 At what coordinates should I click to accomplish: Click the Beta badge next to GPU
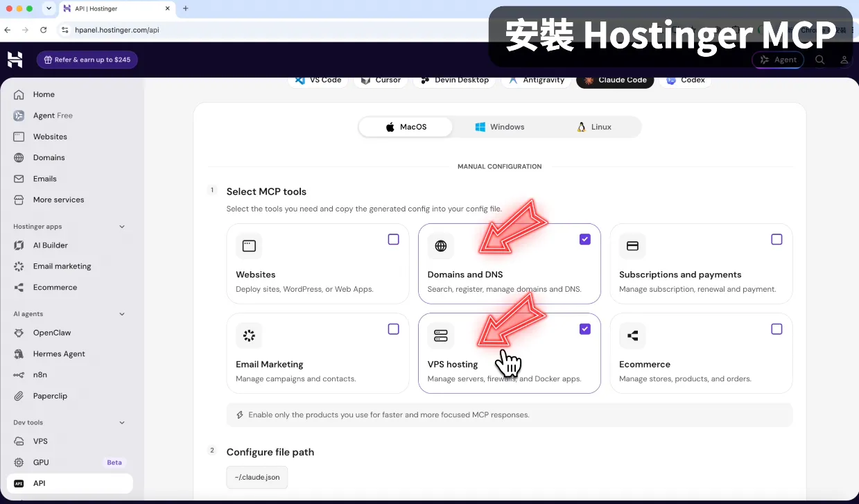coord(114,462)
